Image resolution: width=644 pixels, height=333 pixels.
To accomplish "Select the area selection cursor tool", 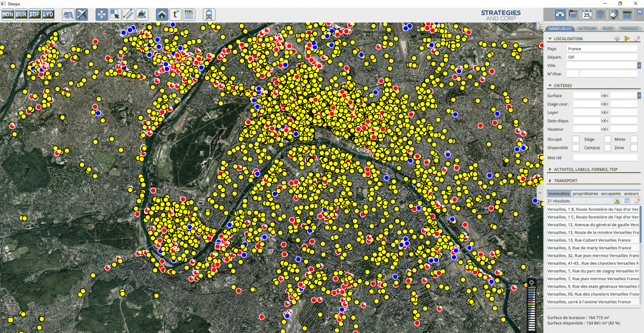I will coord(115,14).
